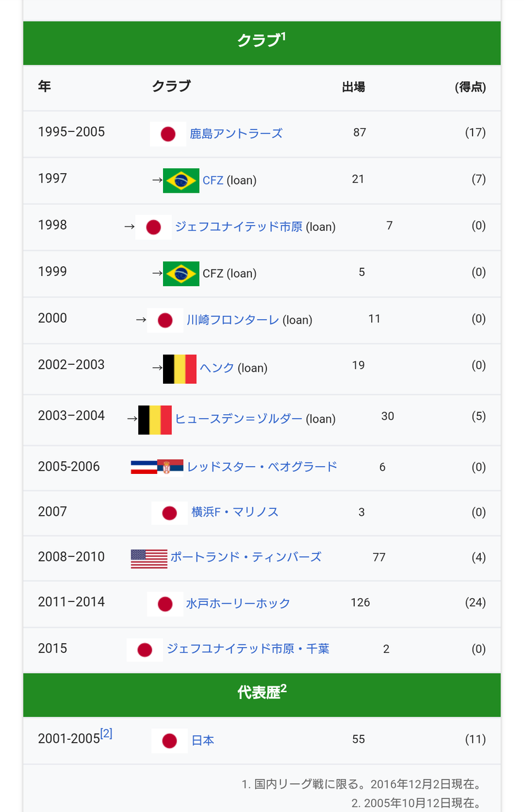This screenshot has height=812, width=524.
Task: Click the Serbia and Montenegro flag in the 2005-2006 row
Action: (144, 468)
